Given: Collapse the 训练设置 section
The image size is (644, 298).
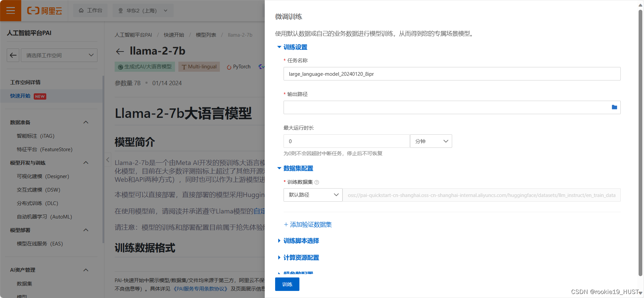Looking at the screenshot, I should pos(292,47).
